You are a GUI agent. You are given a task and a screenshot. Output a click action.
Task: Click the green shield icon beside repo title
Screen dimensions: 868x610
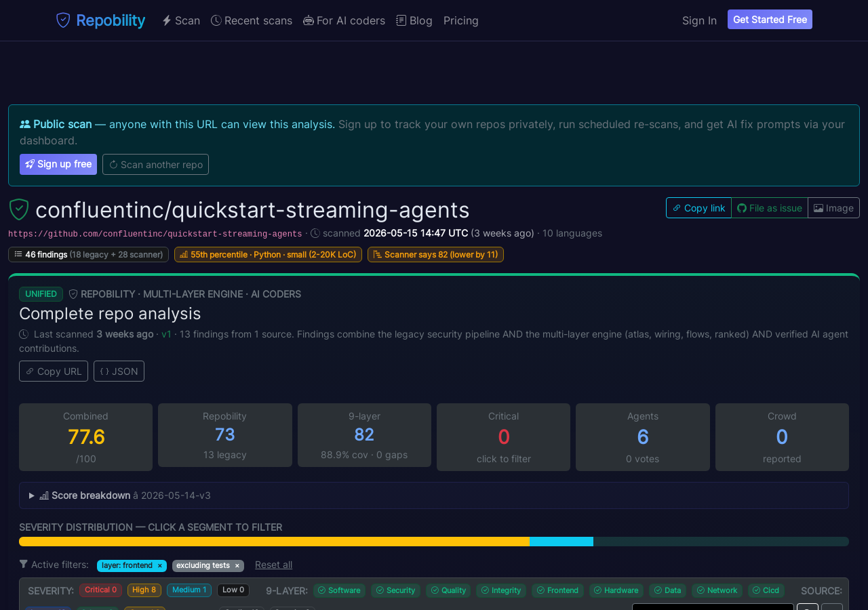pos(19,209)
